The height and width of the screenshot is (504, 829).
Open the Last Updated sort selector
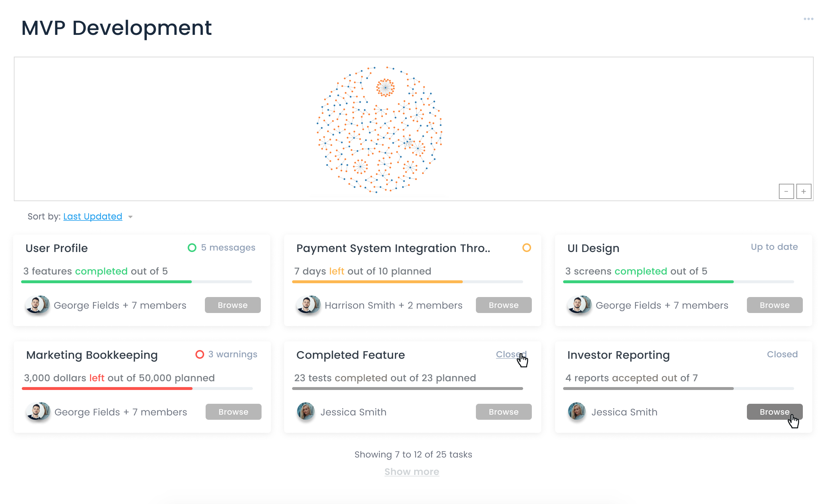(x=93, y=216)
